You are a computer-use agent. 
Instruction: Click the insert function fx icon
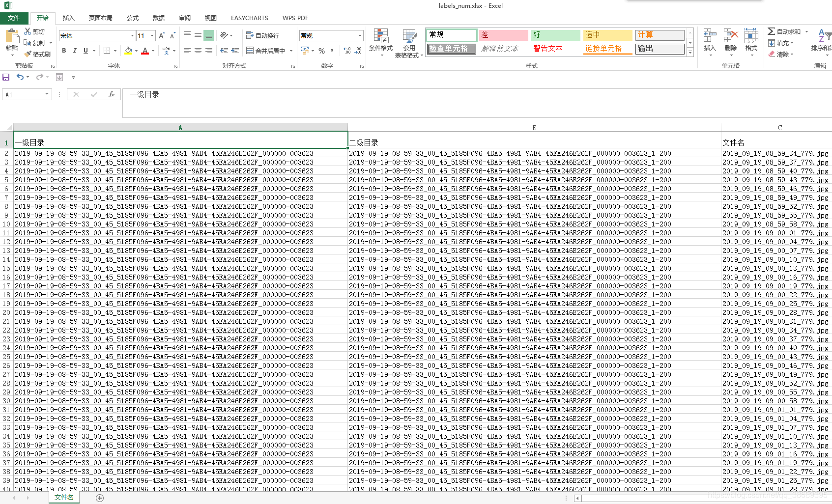click(112, 94)
